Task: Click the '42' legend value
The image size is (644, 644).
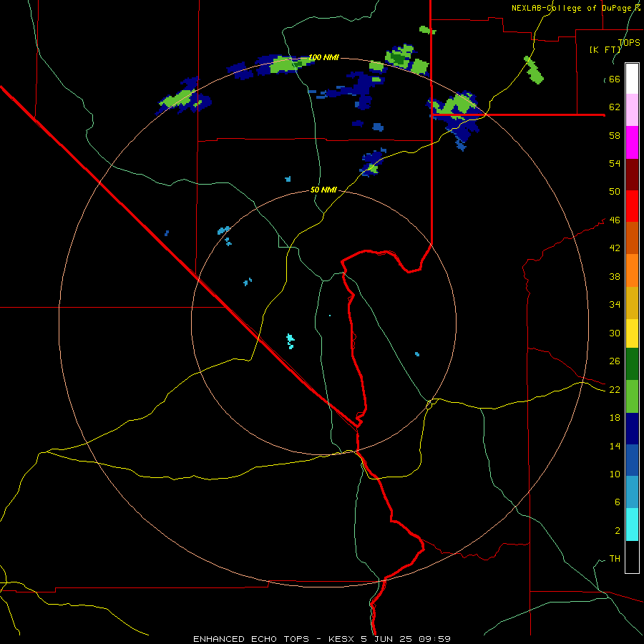Action: coord(615,248)
